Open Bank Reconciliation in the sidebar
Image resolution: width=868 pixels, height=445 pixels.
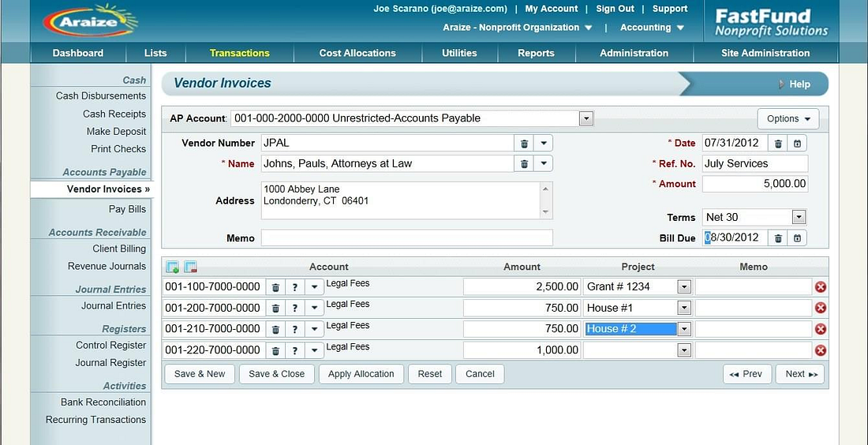[103, 402]
